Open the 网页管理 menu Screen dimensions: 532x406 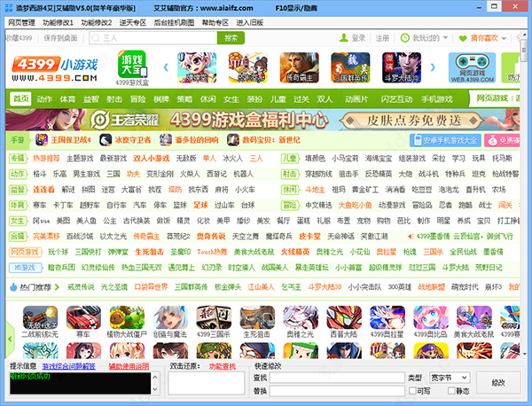[x=21, y=23]
